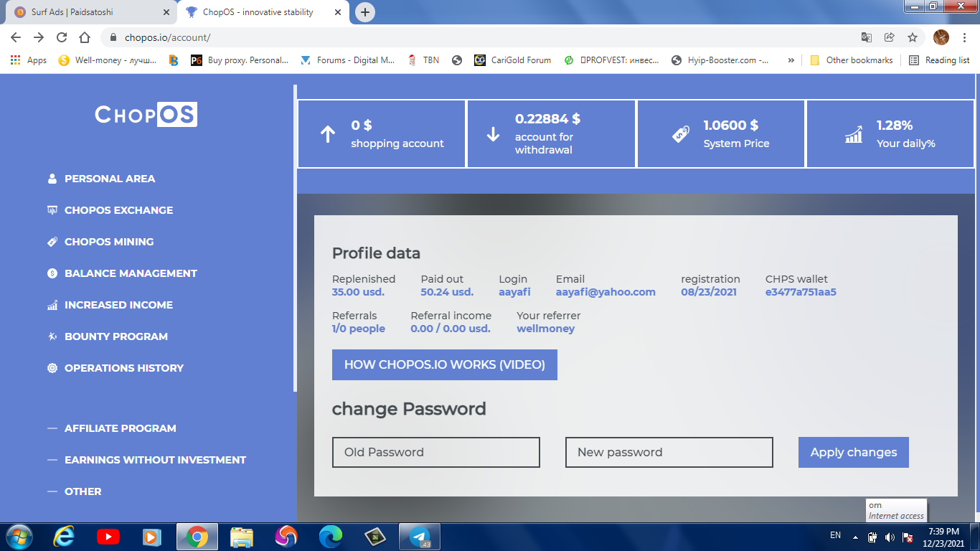This screenshot has width=980, height=551.
Task: Click the Balance Management coin icon
Action: pyautogui.click(x=52, y=273)
